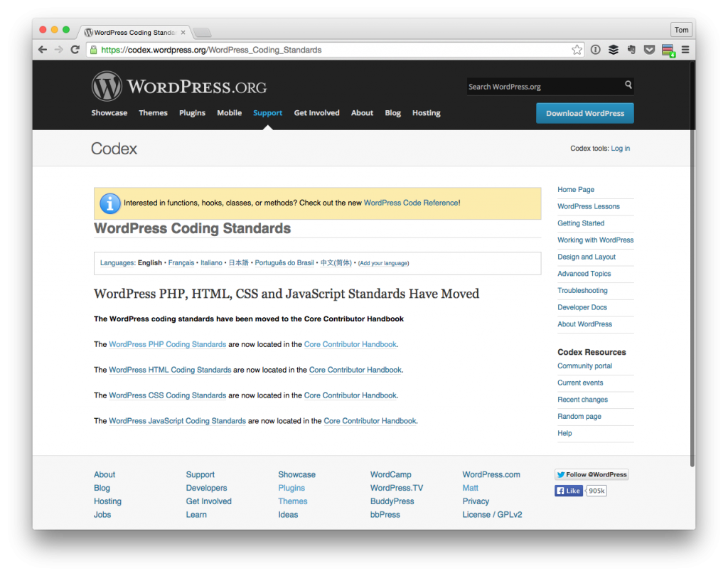Click the magnifier in the WordPress search box
Image resolution: width=728 pixels, height=576 pixels.
[x=628, y=85]
